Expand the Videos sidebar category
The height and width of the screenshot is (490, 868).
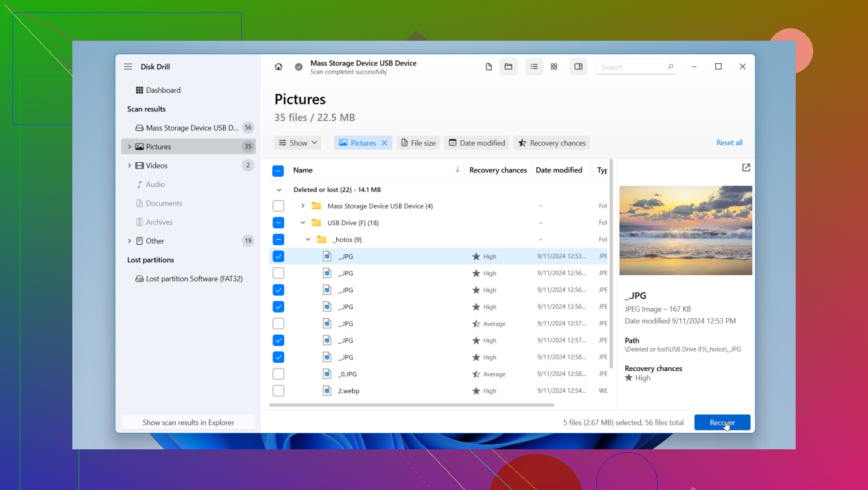[129, 166]
